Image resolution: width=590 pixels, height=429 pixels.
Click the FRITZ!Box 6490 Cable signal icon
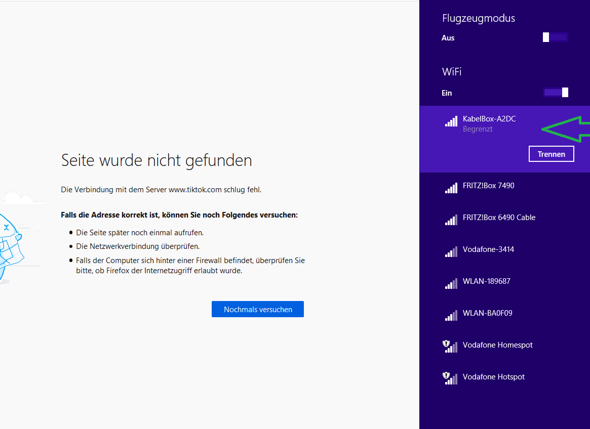451,220
